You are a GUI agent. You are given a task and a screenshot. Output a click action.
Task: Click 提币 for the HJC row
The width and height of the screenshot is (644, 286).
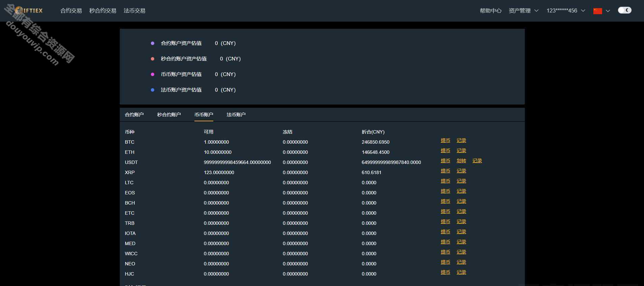(x=445, y=272)
